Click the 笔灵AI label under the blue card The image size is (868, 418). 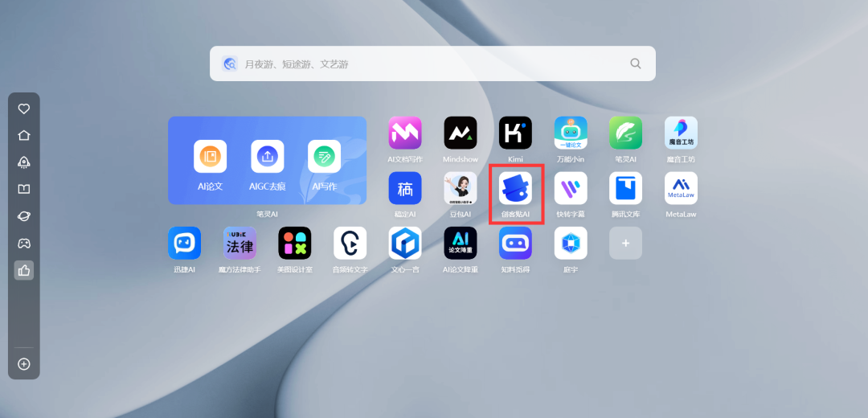click(267, 215)
